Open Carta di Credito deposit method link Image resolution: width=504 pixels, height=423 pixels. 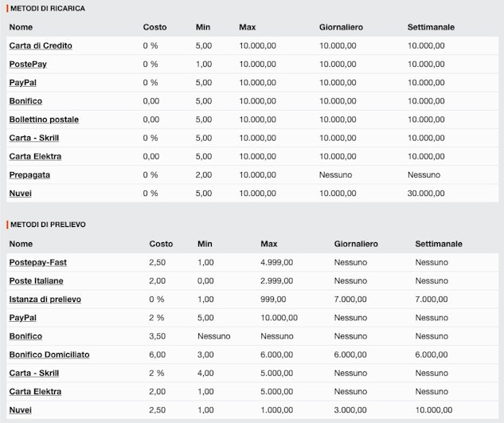[41, 45]
